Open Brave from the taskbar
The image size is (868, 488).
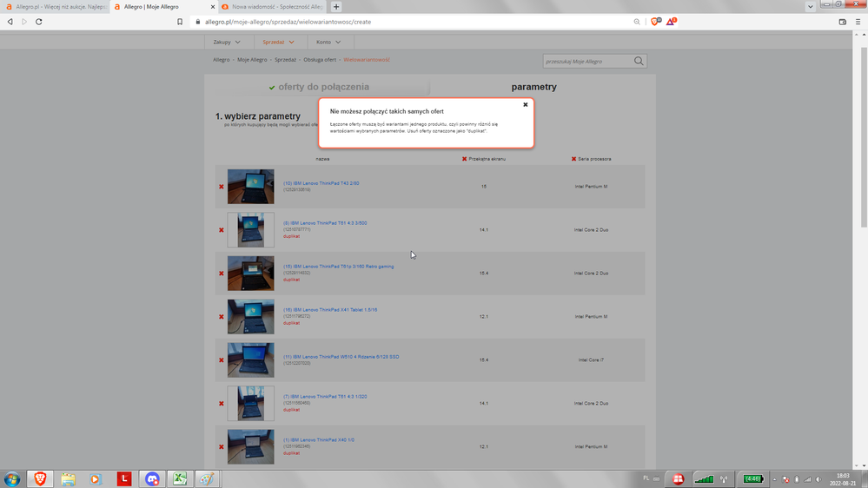pos(40,479)
